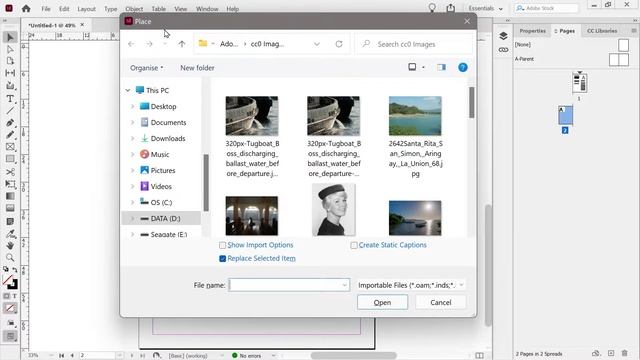Image resolution: width=640 pixels, height=360 pixels.
Task: Open the view options dropdown arrow
Action: [423, 67]
